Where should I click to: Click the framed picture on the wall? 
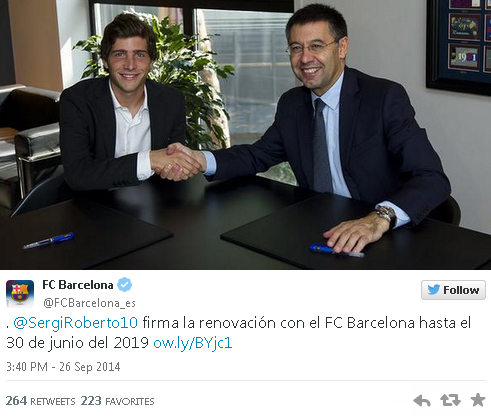pyautogui.click(x=459, y=45)
